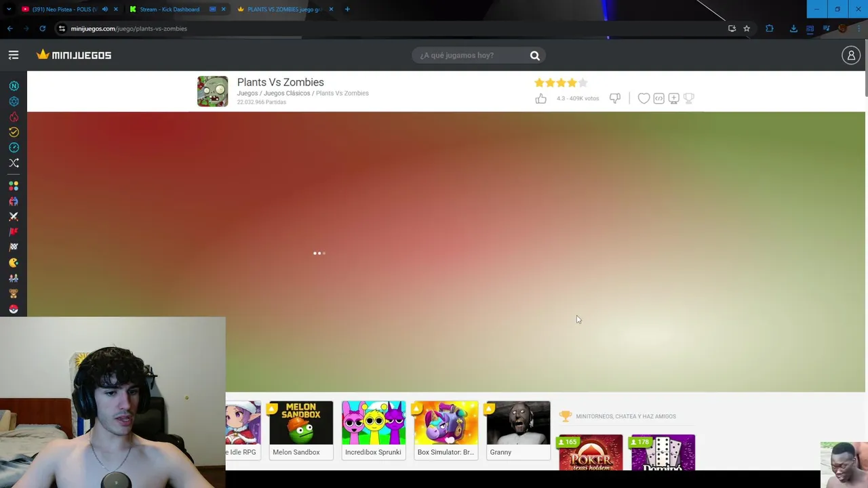Viewport: 868px width, 488px height.
Task: Click the add-to-screen monitor plus icon
Action: [x=673, y=99]
